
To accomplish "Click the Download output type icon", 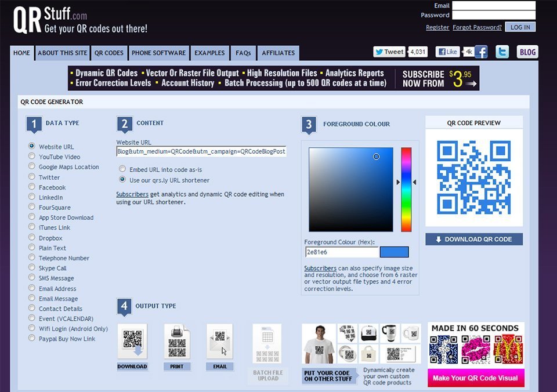I will pos(132,342).
